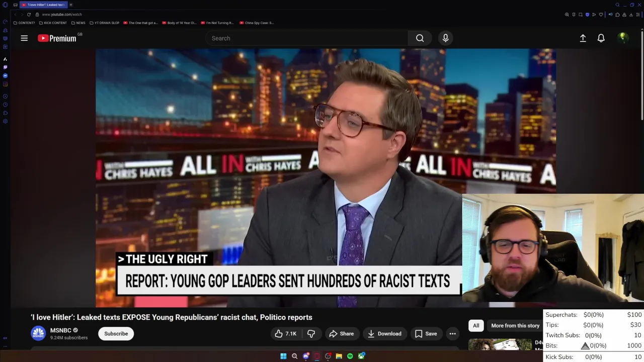The image size is (644, 362).
Task: Open OBS Studio from the taskbar
Action: (328, 356)
